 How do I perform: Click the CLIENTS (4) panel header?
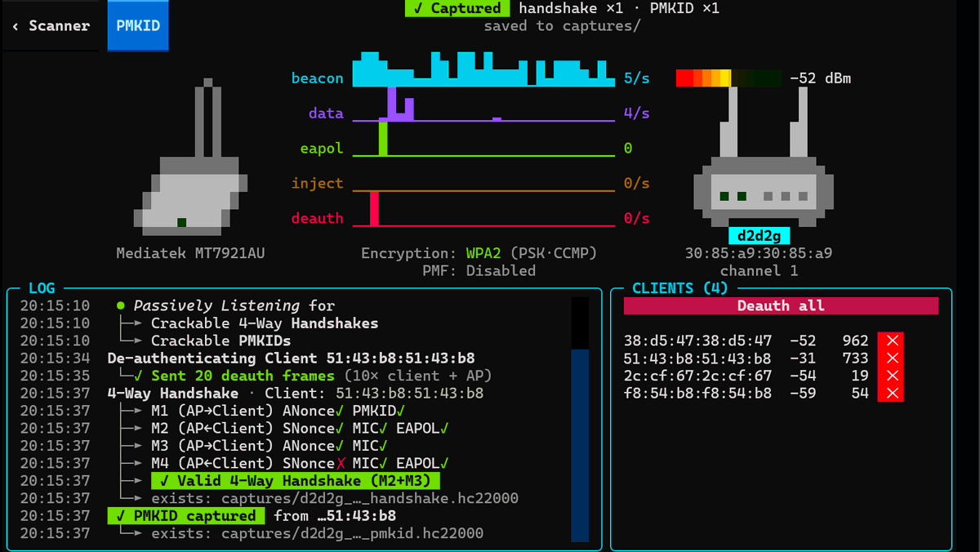679,288
